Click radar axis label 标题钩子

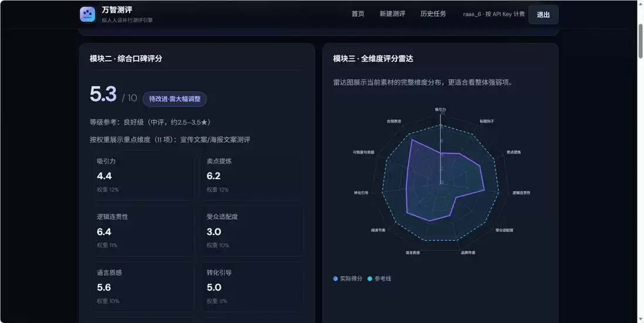click(487, 122)
